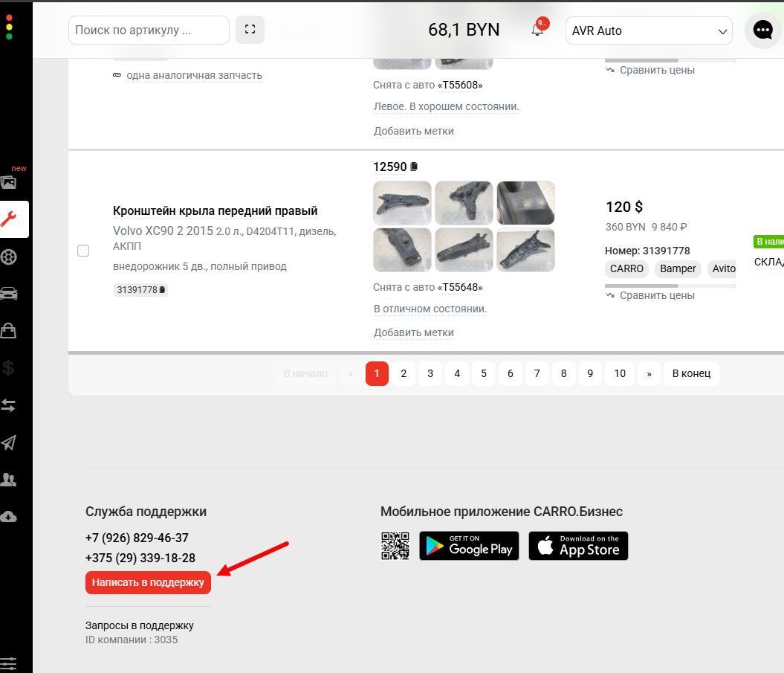Viewport: 784px width, 673px height.
Task: Expand the AVR Auto company dropdown
Action: 648,31
